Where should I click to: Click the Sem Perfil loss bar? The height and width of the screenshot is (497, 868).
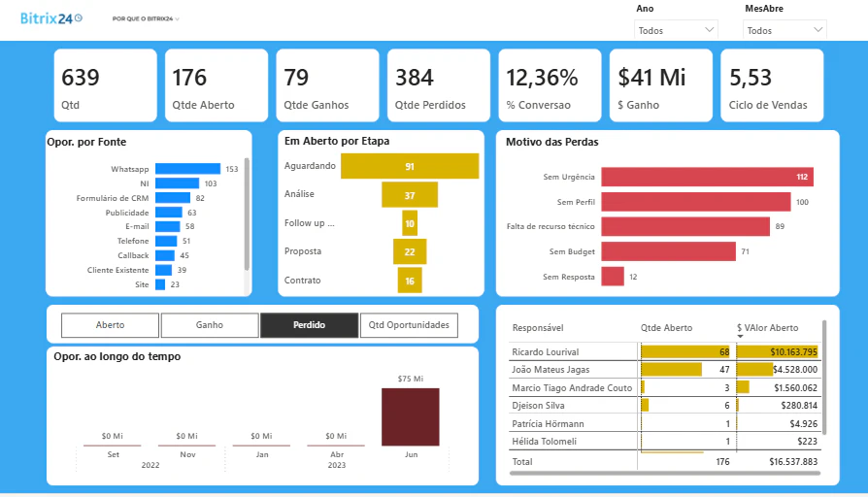click(x=696, y=202)
